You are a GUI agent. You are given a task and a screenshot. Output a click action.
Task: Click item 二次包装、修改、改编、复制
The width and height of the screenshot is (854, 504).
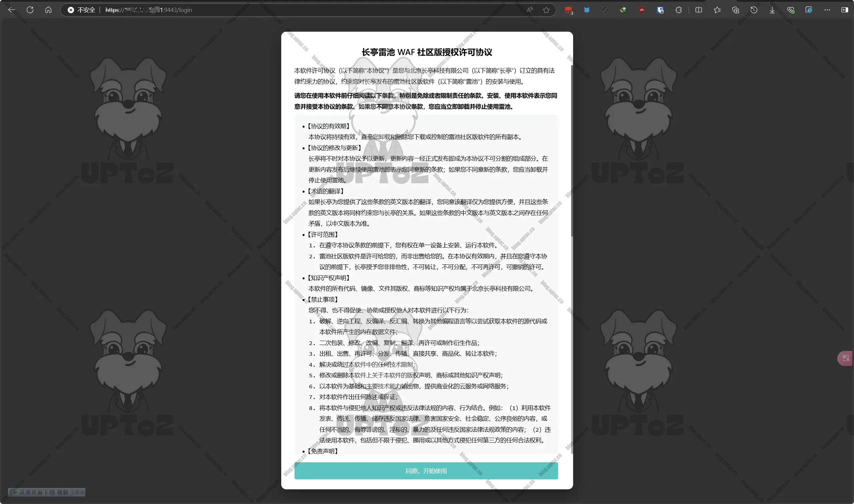coord(399,343)
